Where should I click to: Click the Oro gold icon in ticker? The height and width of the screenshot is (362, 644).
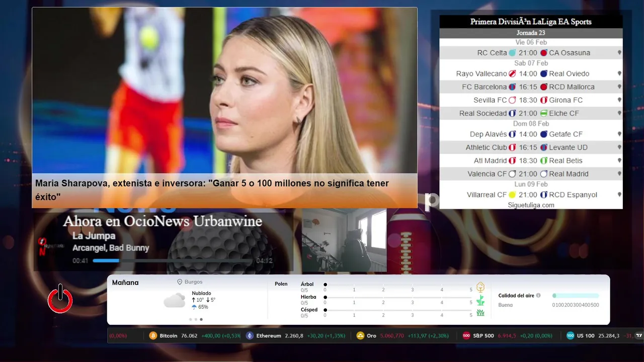(360, 336)
